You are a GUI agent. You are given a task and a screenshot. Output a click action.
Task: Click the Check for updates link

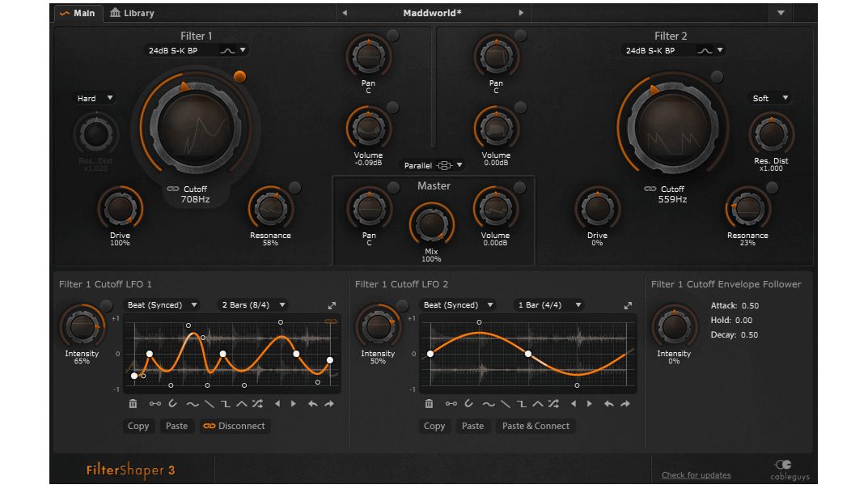click(696, 475)
